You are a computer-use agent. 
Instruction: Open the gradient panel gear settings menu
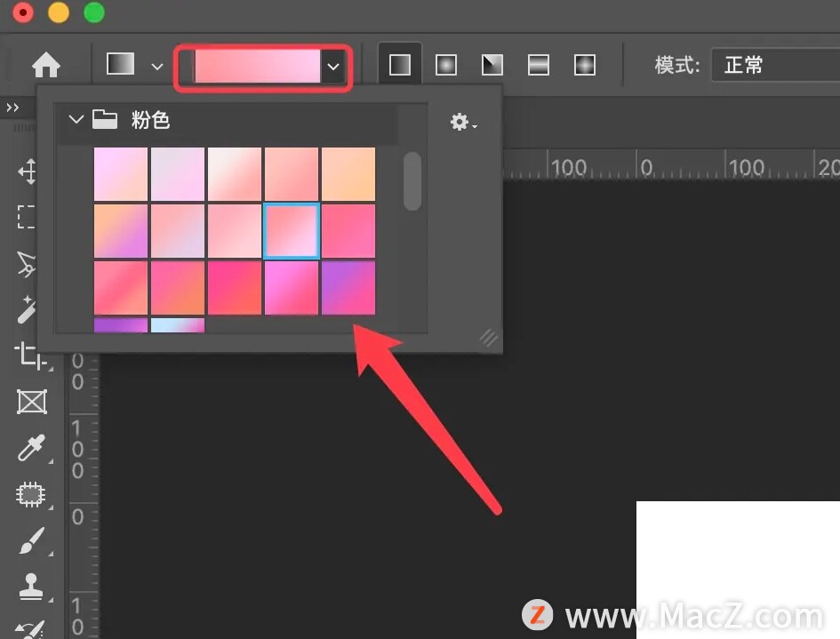pyautogui.click(x=463, y=123)
